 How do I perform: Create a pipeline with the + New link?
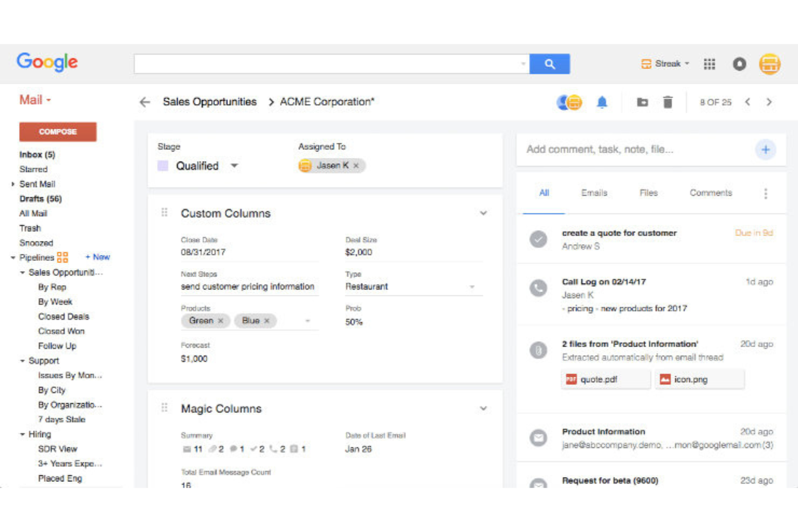pyautogui.click(x=98, y=257)
